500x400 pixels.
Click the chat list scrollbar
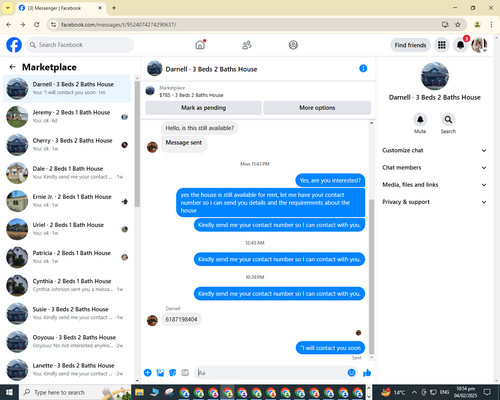click(137, 144)
